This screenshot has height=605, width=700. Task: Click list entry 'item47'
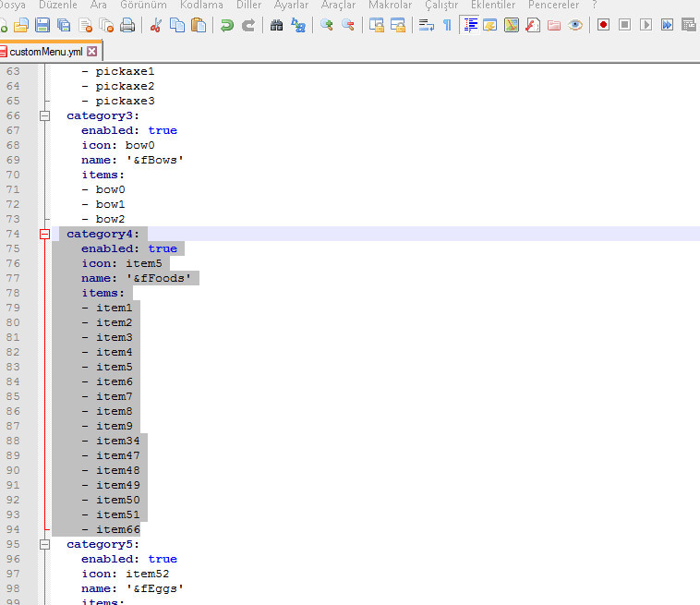pos(118,456)
